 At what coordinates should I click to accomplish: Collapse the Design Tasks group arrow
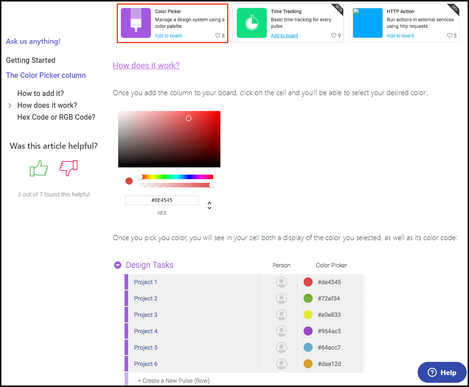(117, 265)
